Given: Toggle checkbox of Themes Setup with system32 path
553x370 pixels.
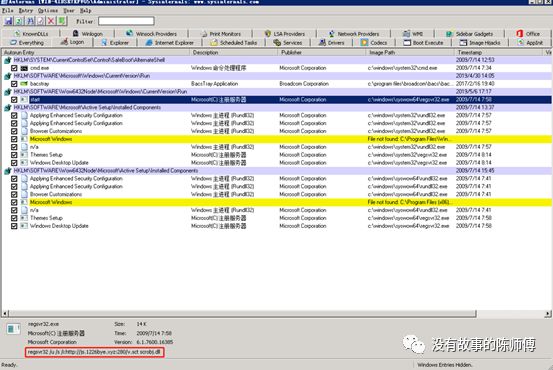Looking at the screenshot, I should [x=14, y=155].
